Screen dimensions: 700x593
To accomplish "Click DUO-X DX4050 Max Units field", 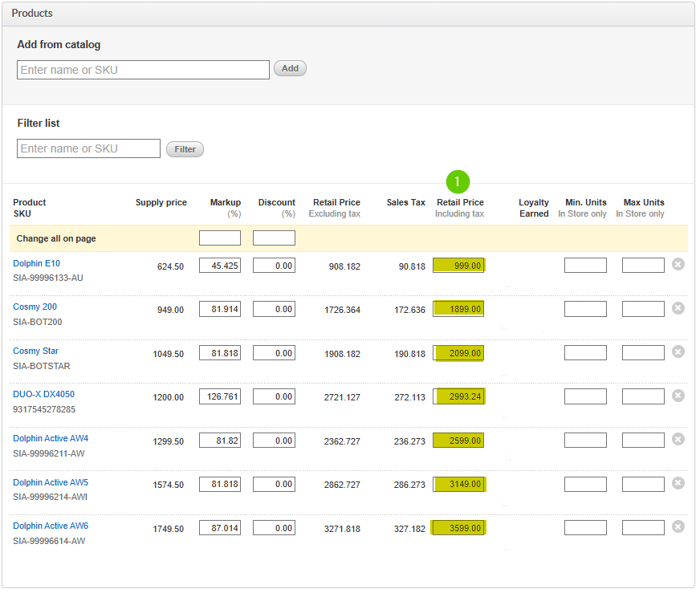I will pos(643,396).
